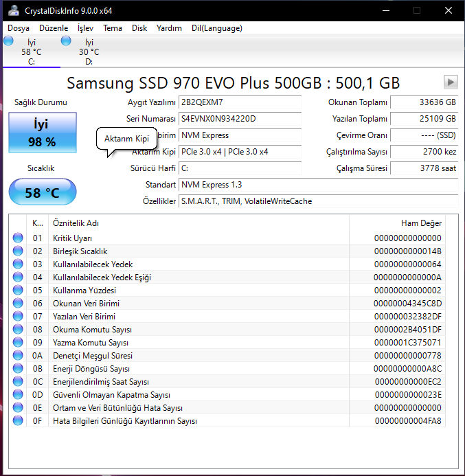
Task: Click raw value 0000000004FA8
Action: tap(408, 421)
